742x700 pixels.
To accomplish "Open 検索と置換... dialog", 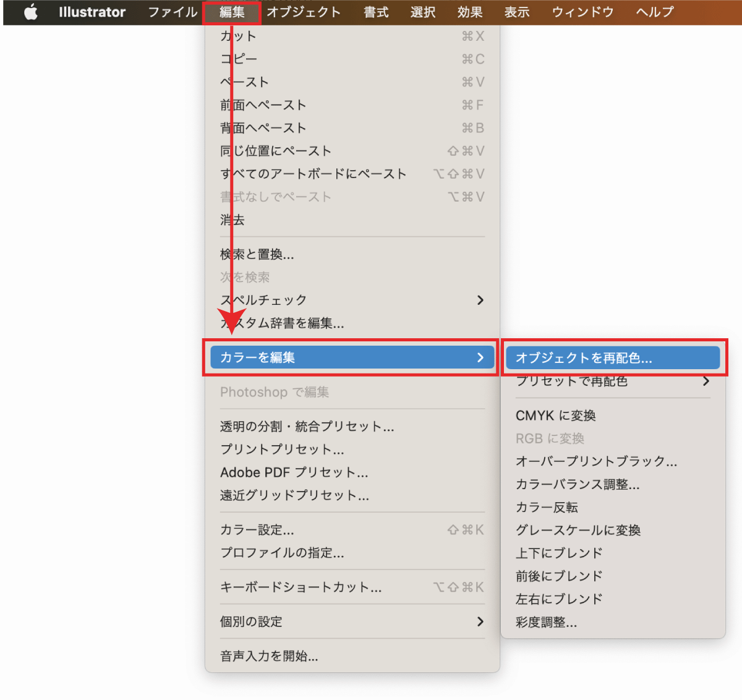I will (352, 254).
